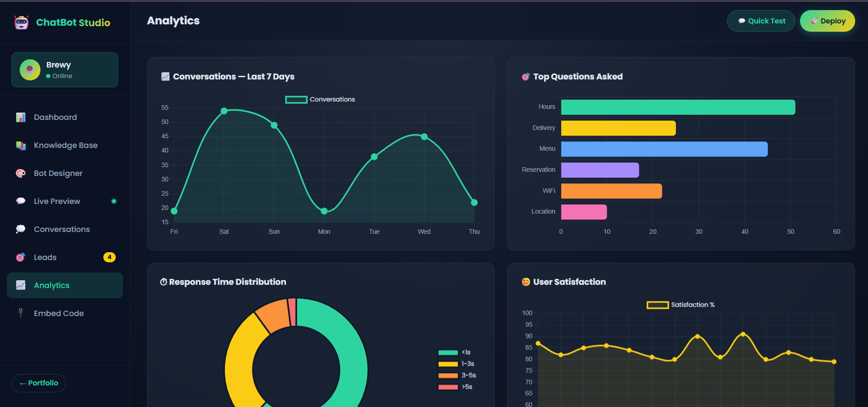Viewport: 868px width, 407px height.
Task: Click the Leads target icon
Action: (x=21, y=257)
